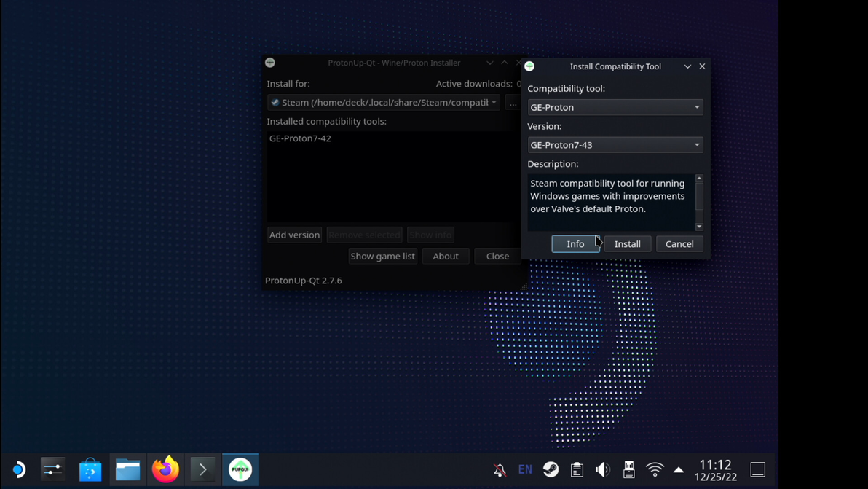Click the ellipsis button beside Steam path

[513, 103]
